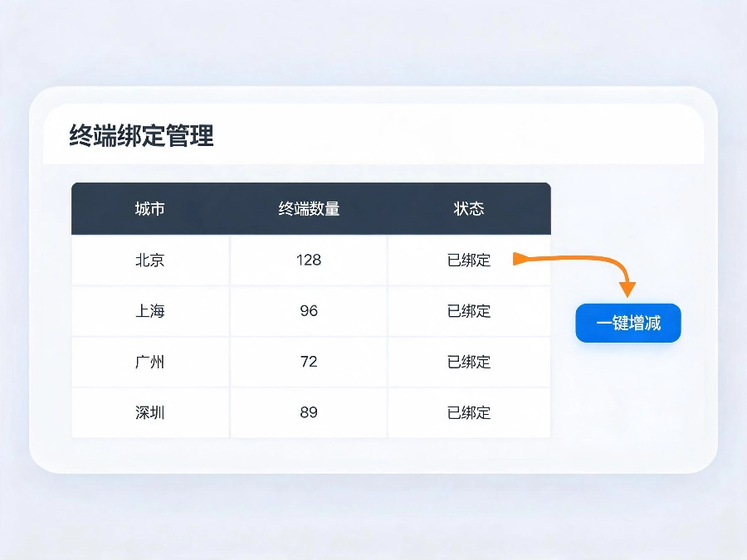
Task: Select the 城市 column header
Action: click(149, 208)
